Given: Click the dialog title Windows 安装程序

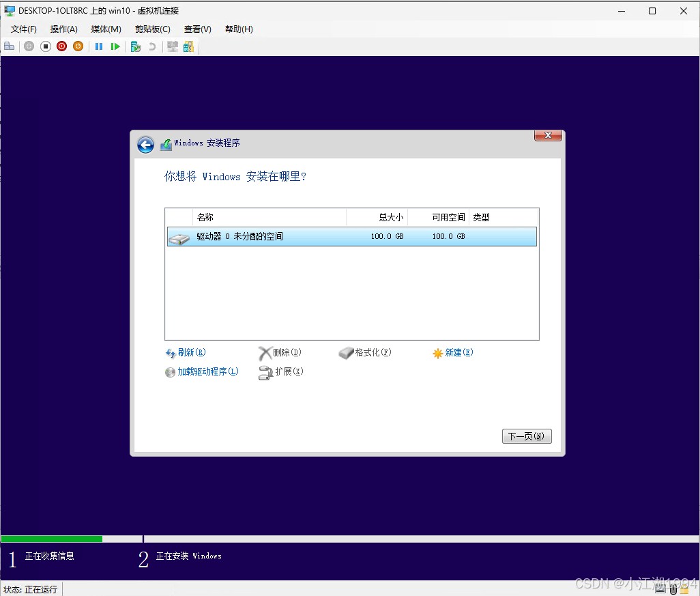Looking at the screenshot, I should tap(207, 143).
